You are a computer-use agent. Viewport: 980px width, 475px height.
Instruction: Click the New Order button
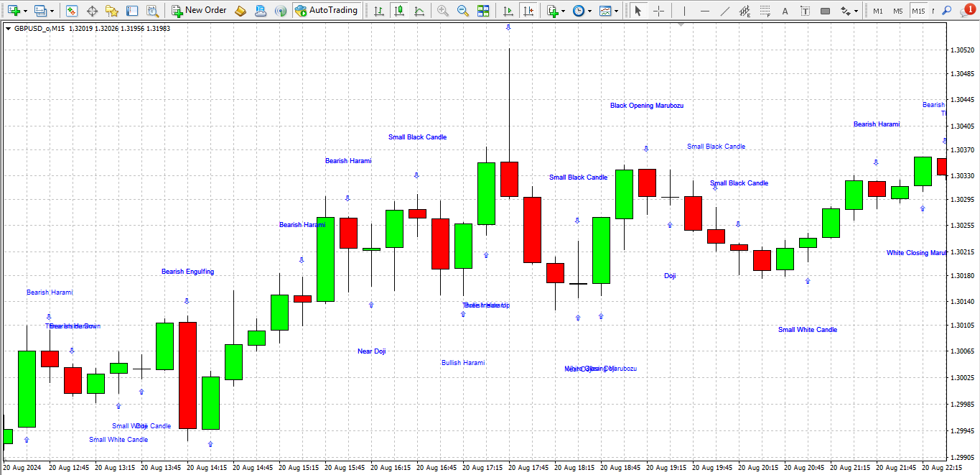198,11
